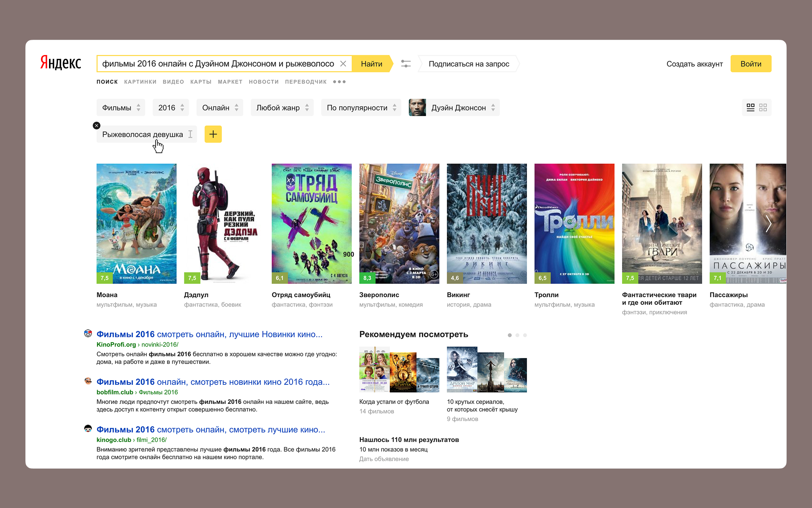This screenshot has width=812, height=508.
Task: Open the Yandex logo homepage
Action: 60,63
